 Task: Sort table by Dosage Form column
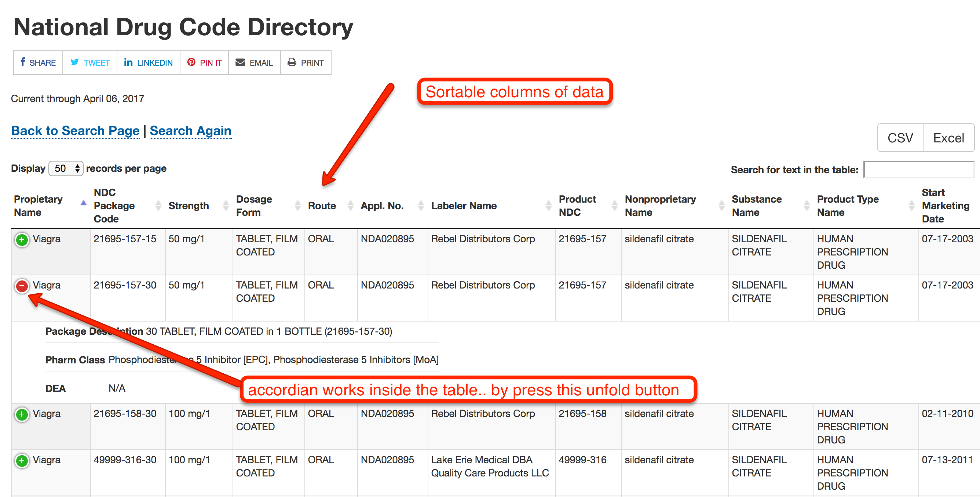click(x=268, y=206)
